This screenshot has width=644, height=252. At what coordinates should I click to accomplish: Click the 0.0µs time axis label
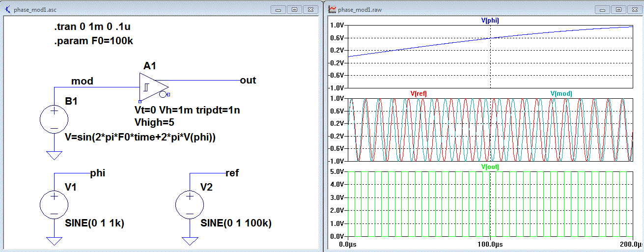[348, 244]
